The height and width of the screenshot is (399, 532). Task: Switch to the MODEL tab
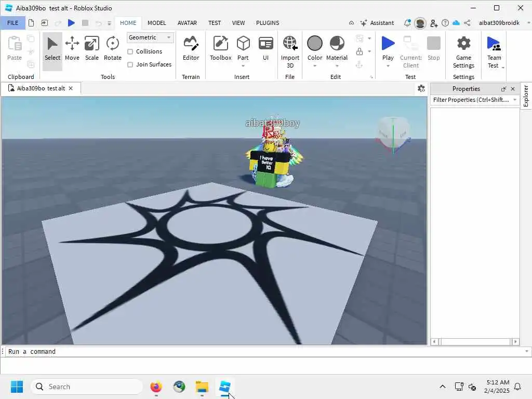pyautogui.click(x=157, y=23)
